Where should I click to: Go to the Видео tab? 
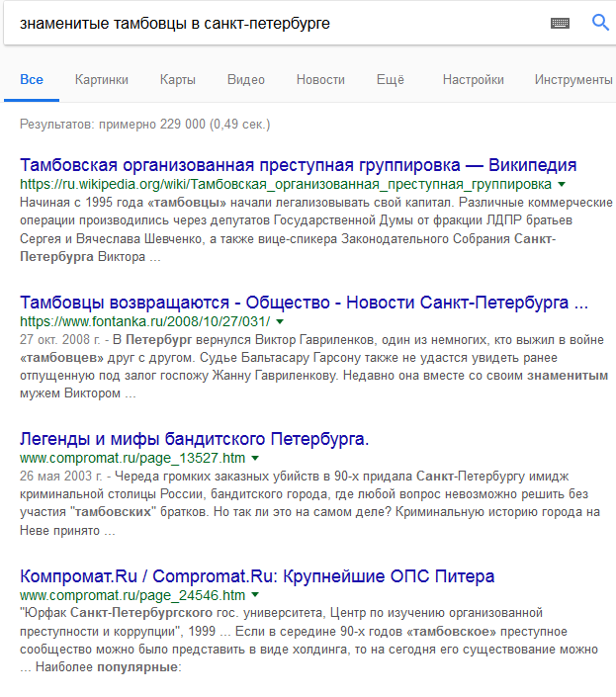pyautogui.click(x=246, y=79)
